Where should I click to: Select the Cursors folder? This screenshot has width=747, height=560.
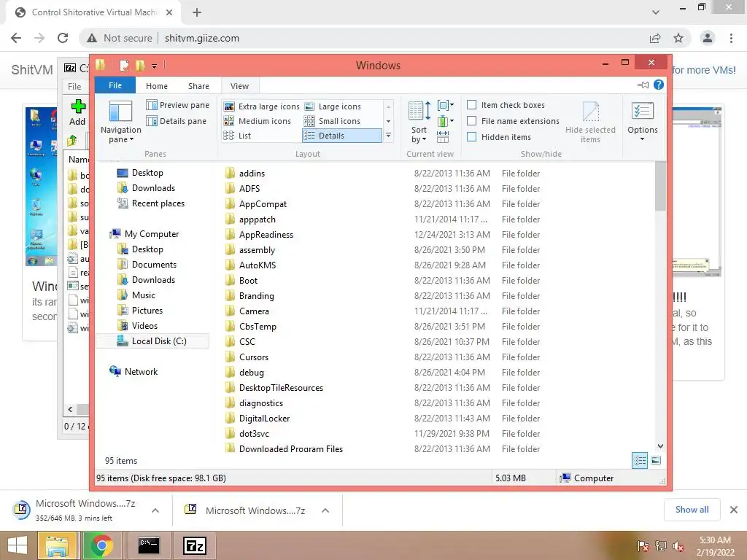click(253, 357)
